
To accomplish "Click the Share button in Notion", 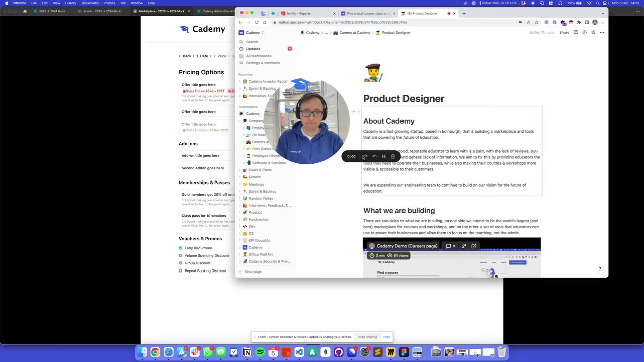I will (564, 32).
